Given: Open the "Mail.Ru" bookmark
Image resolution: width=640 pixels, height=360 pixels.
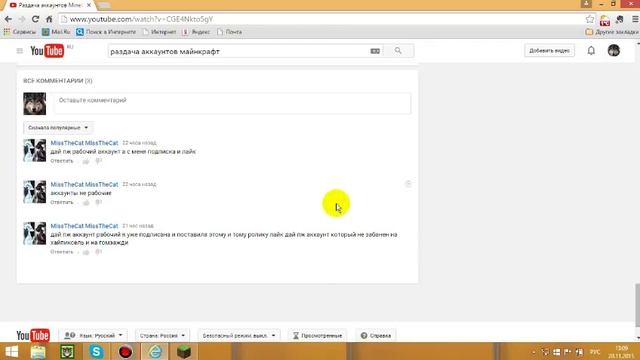Looking at the screenshot, I should click(x=56, y=32).
